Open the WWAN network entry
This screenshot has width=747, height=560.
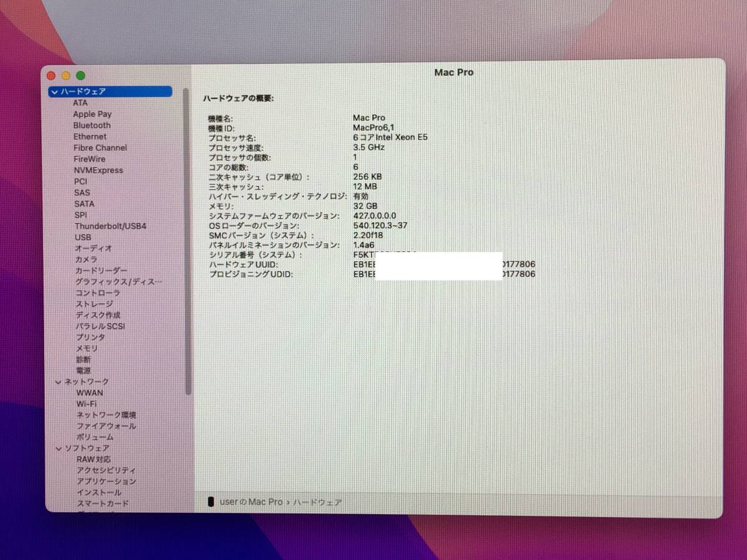[x=90, y=393]
